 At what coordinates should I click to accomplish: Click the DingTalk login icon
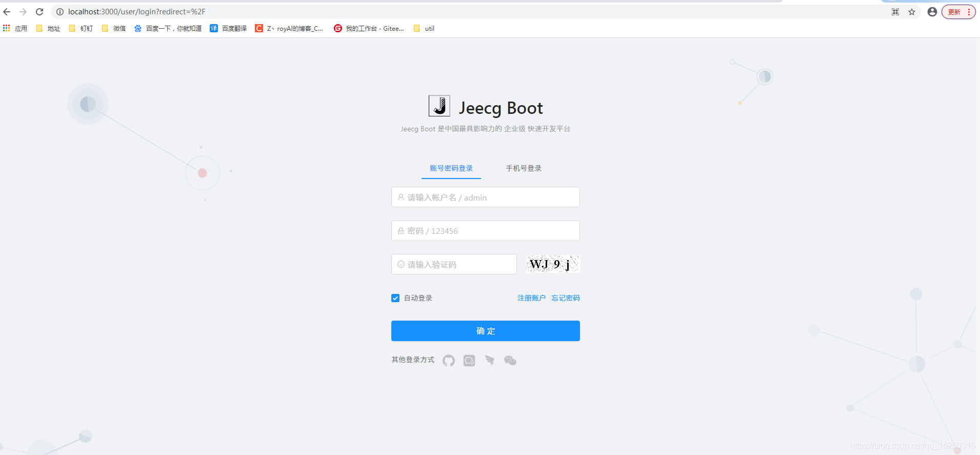(490, 361)
